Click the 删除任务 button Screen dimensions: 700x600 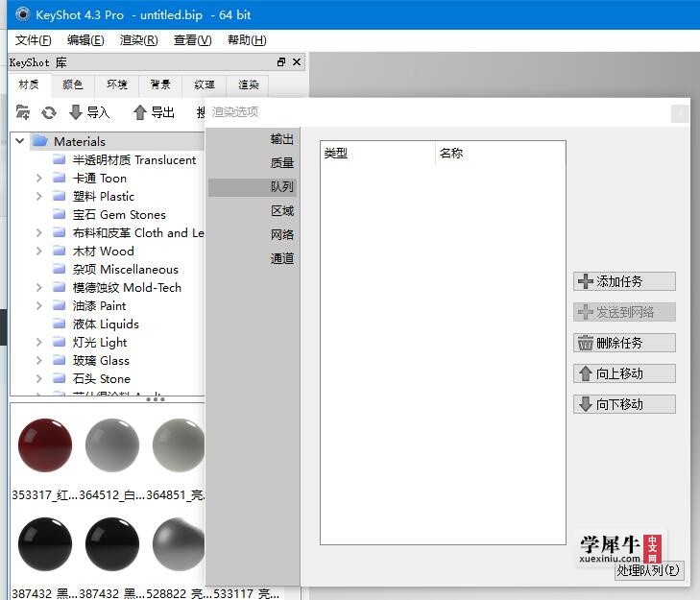(624, 343)
